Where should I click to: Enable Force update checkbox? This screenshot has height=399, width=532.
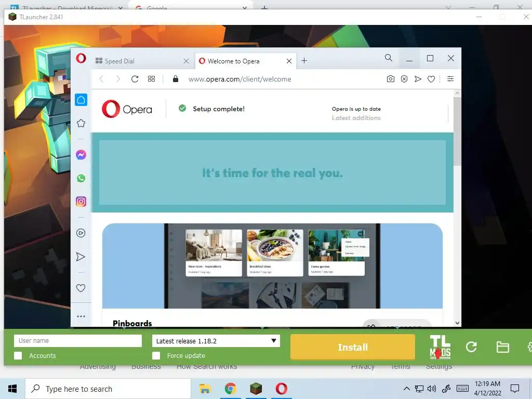pyautogui.click(x=156, y=355)
